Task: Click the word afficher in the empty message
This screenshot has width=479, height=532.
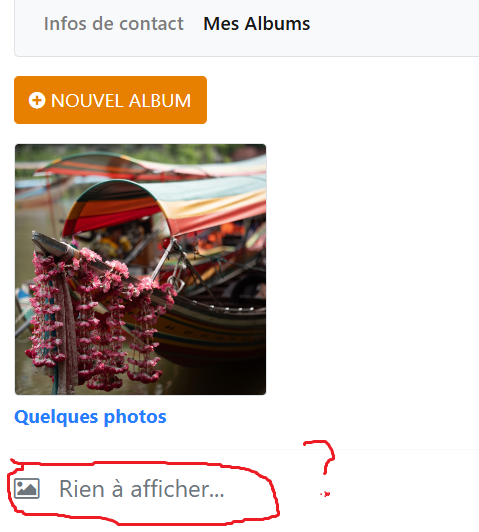Action: [x=177, y=489]
